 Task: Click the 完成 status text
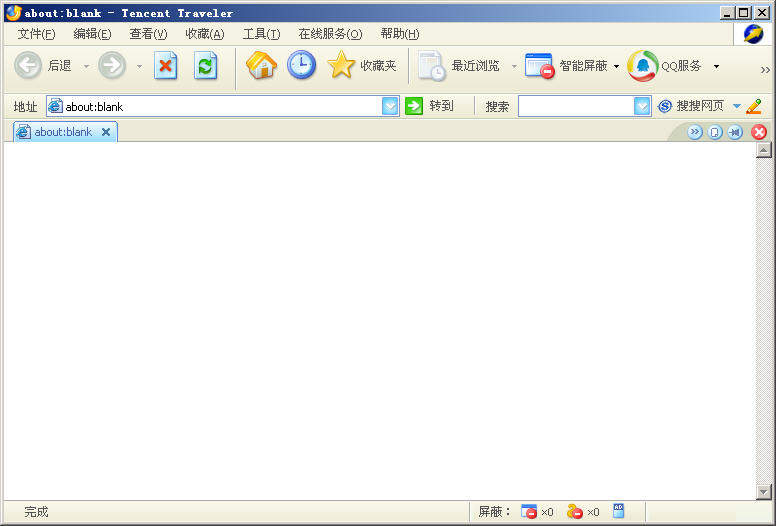[x=36, y=512]
